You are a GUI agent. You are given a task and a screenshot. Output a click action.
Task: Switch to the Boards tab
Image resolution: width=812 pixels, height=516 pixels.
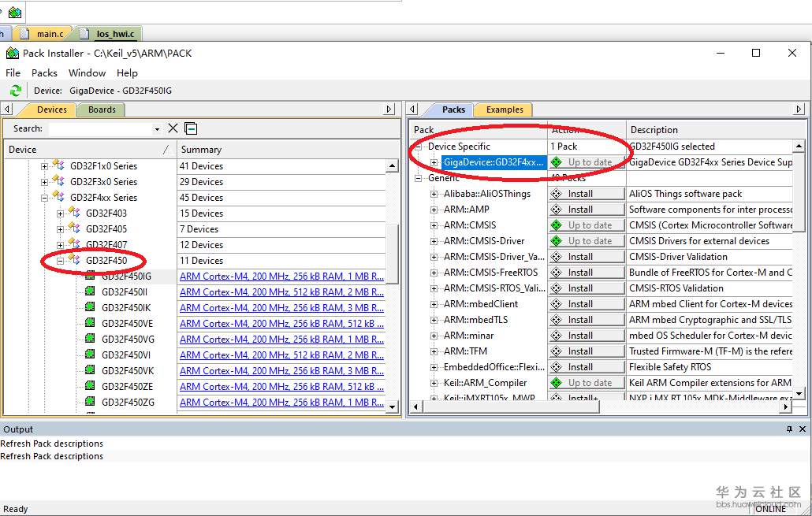pyautogui.click(x=102, y=110)
